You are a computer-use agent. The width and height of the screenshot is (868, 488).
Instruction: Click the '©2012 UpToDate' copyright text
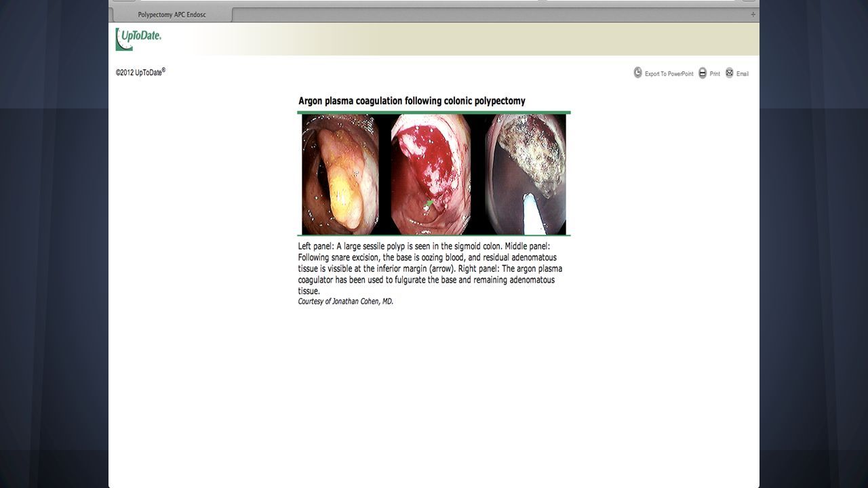[x=140, y=72]
